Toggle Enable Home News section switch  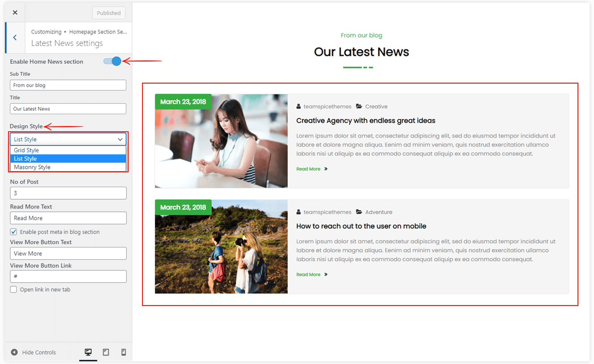point(113,61)
